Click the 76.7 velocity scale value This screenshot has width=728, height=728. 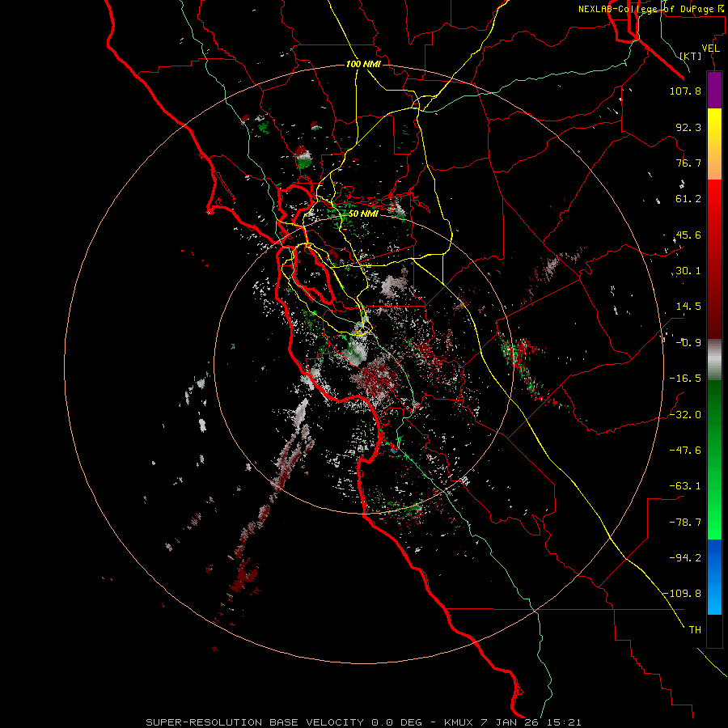688,163
